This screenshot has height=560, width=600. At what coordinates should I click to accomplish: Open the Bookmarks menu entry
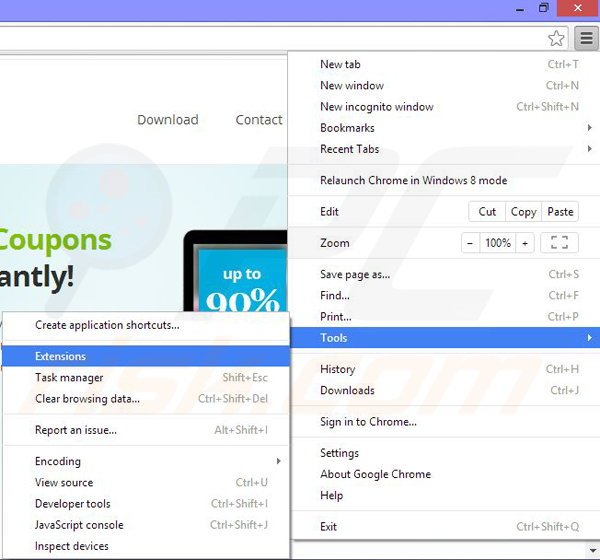point(445,127)
